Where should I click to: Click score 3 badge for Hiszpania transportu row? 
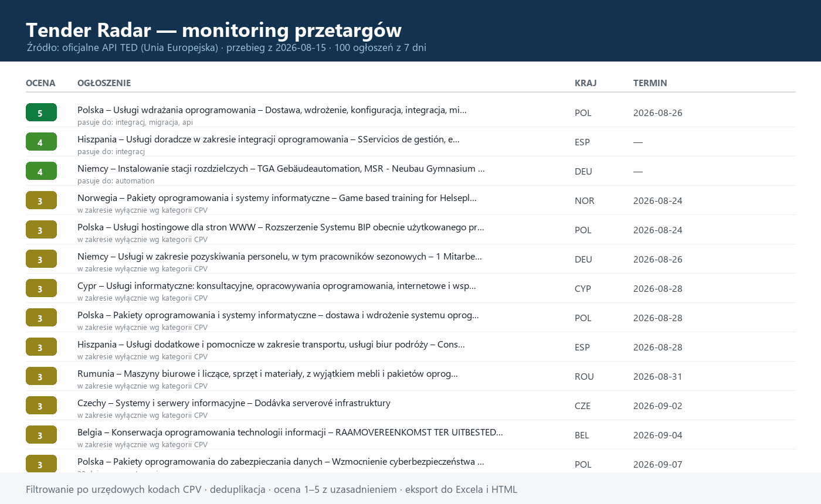click(x=41, y=347)
